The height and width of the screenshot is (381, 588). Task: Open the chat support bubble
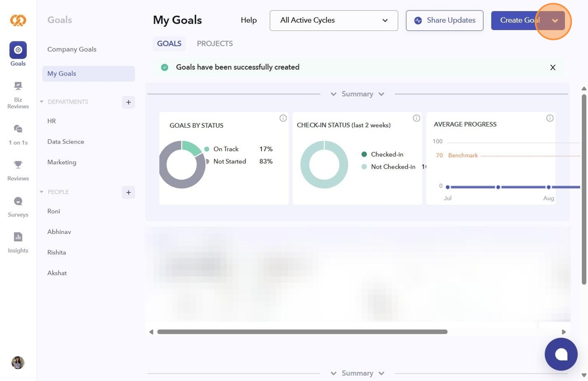tap(561, 354)
